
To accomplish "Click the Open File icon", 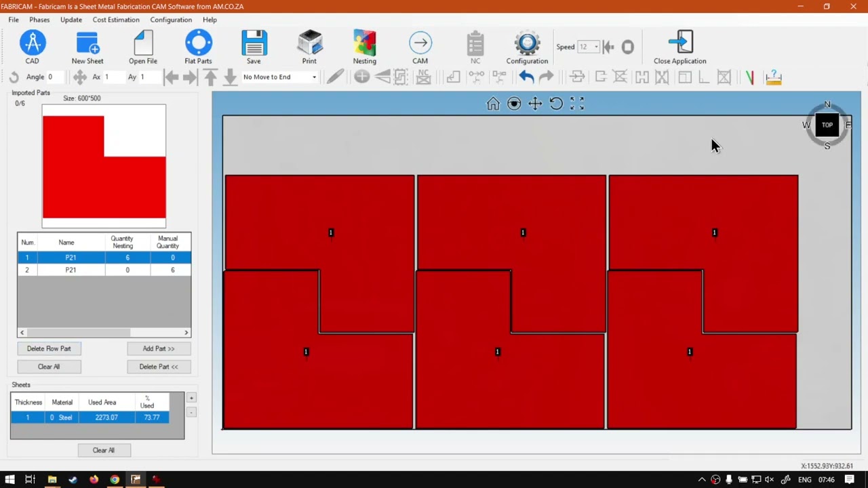I will 143,44.
